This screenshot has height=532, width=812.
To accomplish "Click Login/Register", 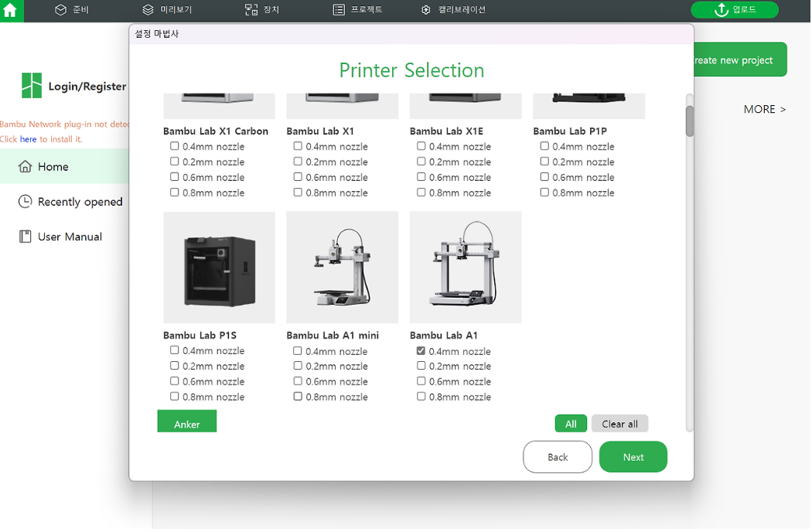I will pyautogui.click(x=87, y=87).
